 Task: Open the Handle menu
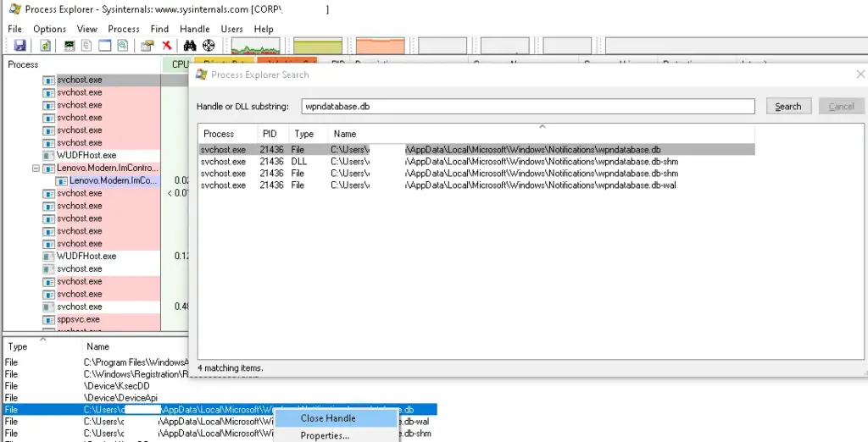pos(195,29)
